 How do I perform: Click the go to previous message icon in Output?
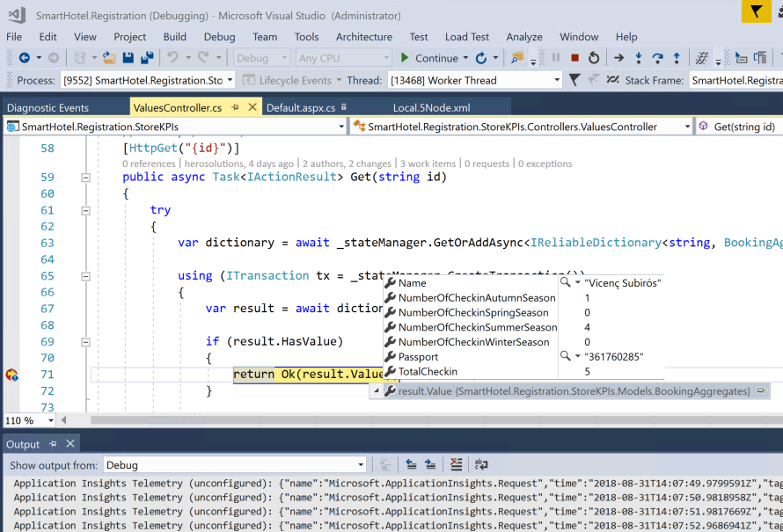pos(411,464)
